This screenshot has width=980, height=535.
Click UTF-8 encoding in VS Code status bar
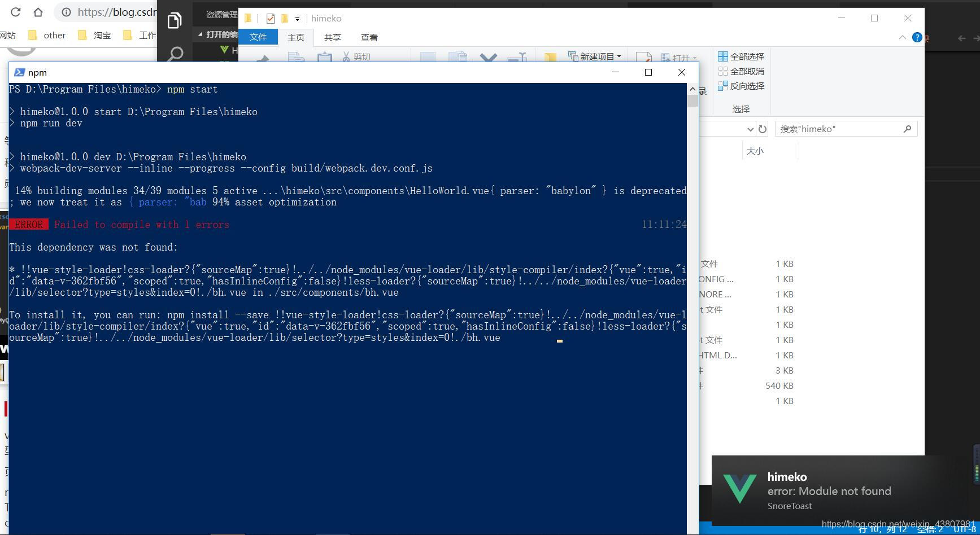(965, 529)
